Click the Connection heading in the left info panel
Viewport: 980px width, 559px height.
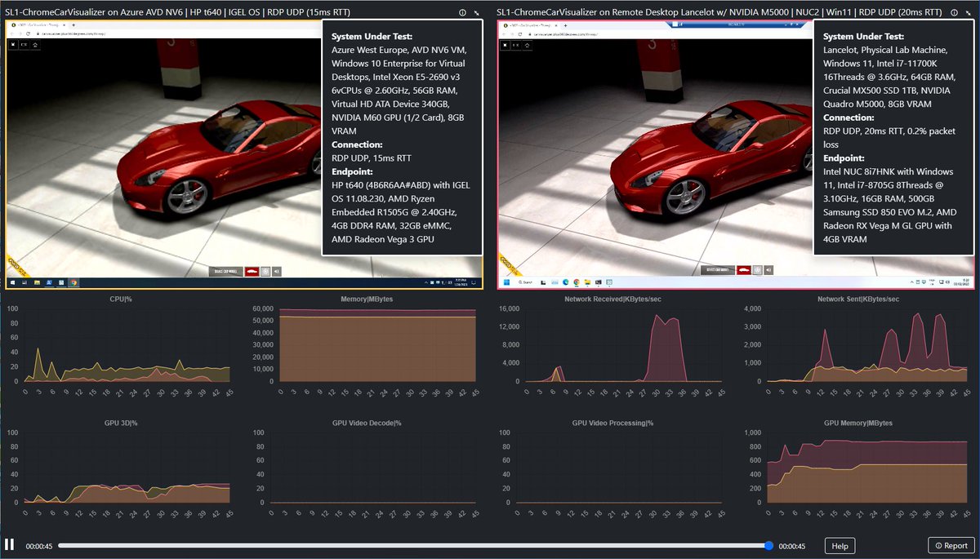[x=358, y=144]
